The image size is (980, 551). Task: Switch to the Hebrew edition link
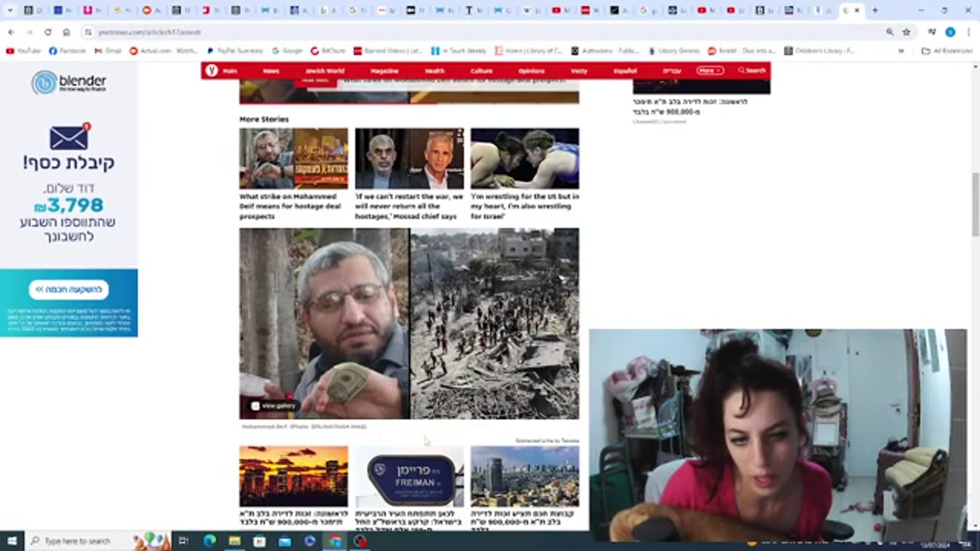pyautogui.click(x=671, y=70)
